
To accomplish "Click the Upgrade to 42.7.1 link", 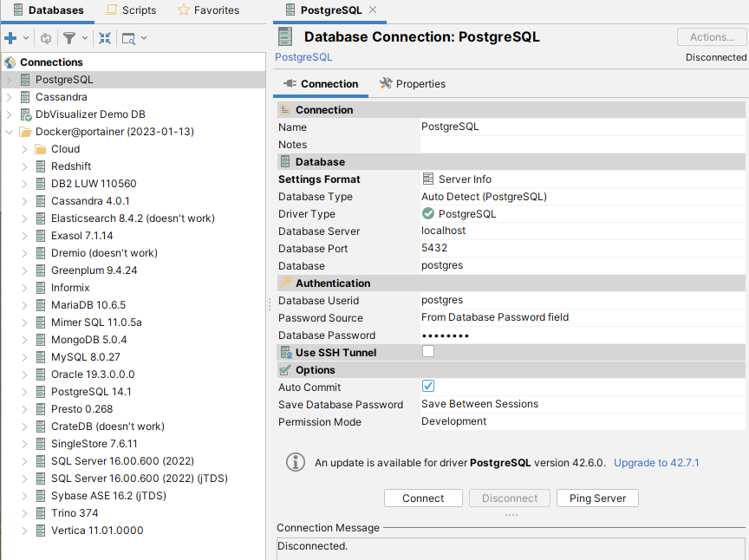I will click(656, 463).
